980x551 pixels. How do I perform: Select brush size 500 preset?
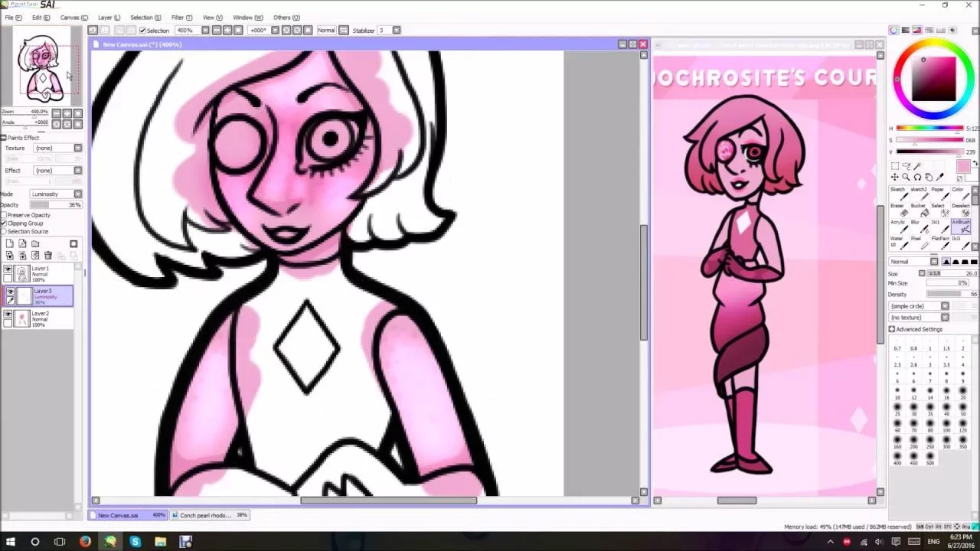930,458
